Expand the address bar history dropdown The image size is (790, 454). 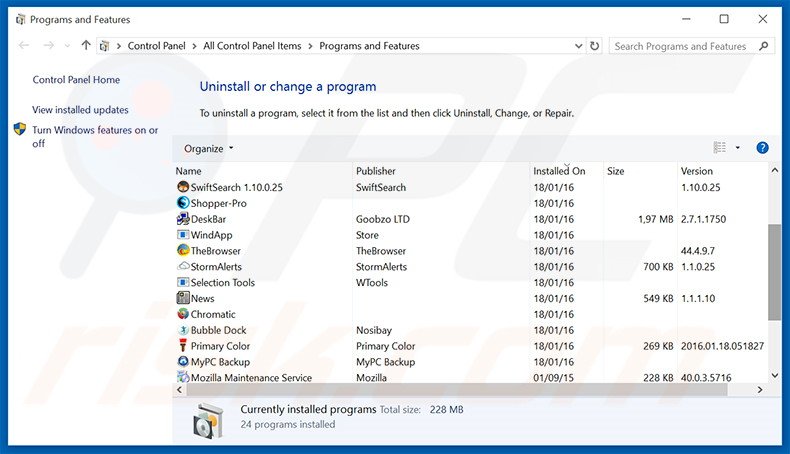coord(578,46)
